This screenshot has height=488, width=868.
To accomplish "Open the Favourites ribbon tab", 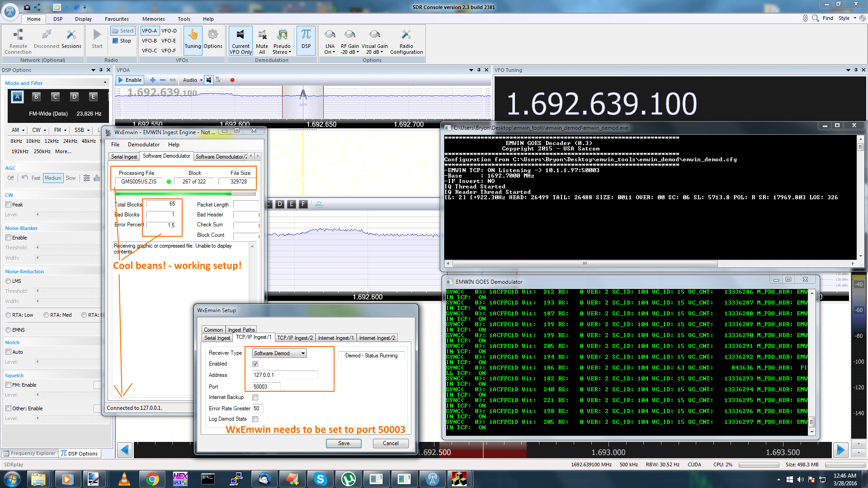I will coord(117,19).
